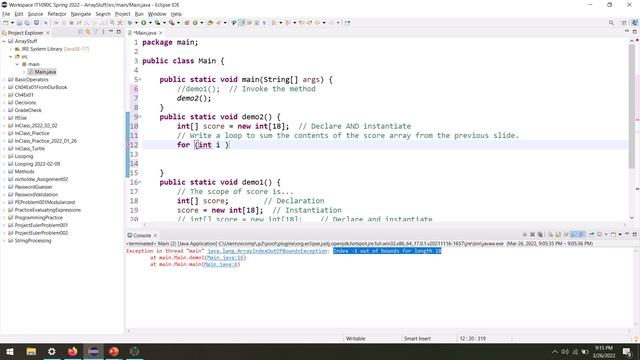Open Windows Start menu
The image size is (640, 360).
coord(10,351)
